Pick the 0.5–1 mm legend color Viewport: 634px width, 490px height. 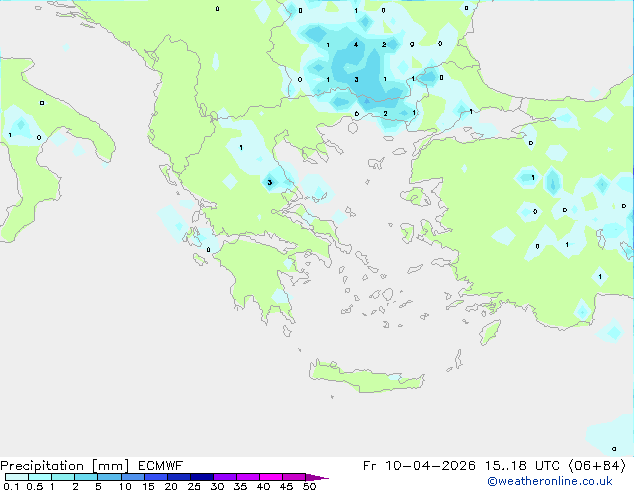pyautogui.click(x=40, y=477)
